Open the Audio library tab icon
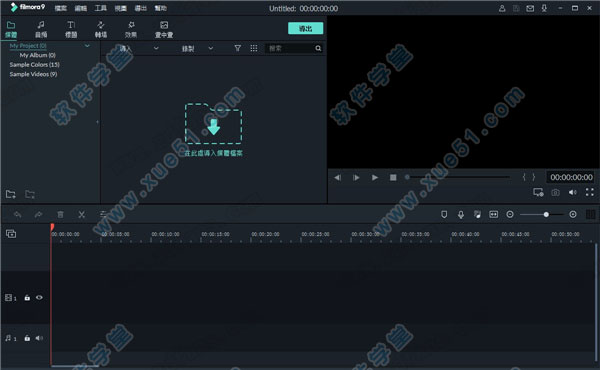This screenshot has width=600, height=370. click(41, 29)
